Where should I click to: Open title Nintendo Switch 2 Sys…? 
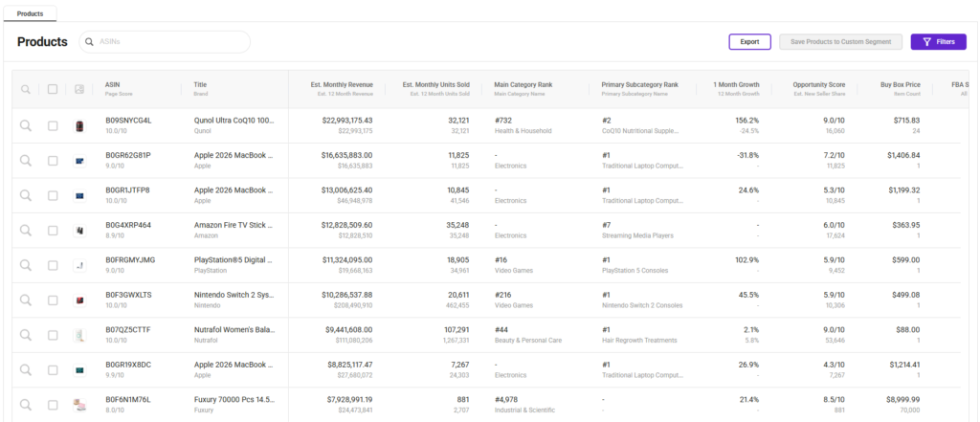coord(234,295)
